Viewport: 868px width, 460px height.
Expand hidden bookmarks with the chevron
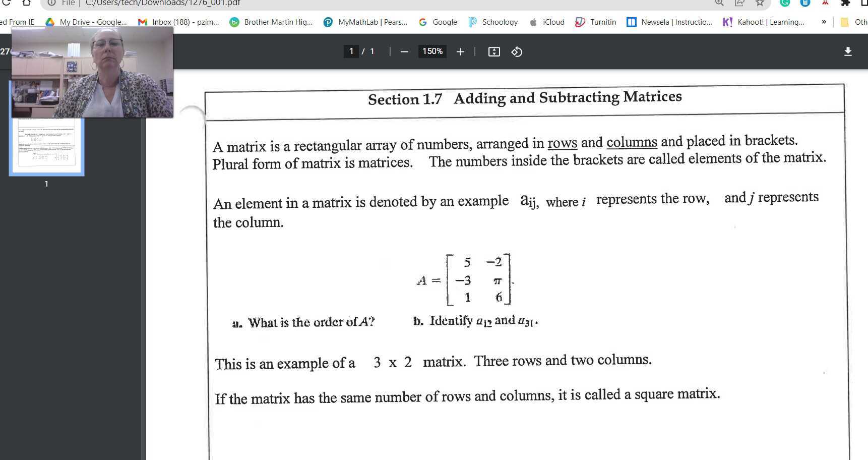[824, 22]
